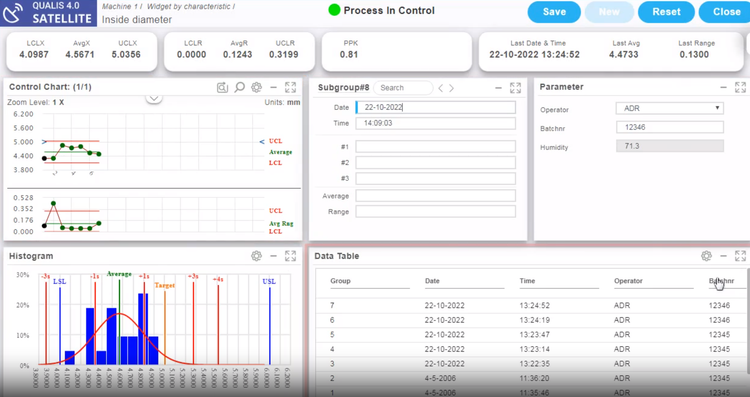Image resolution: width=750 pixels, height=397 pixels.
Task: Expand Histogram panel to full screen
Action: [290, 256]
